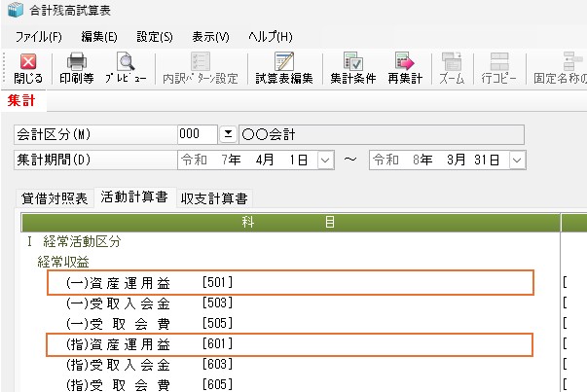Click the 内訳パターン設定 toolbar icon
The image size is (587, 392).
[x=201, y=68]
